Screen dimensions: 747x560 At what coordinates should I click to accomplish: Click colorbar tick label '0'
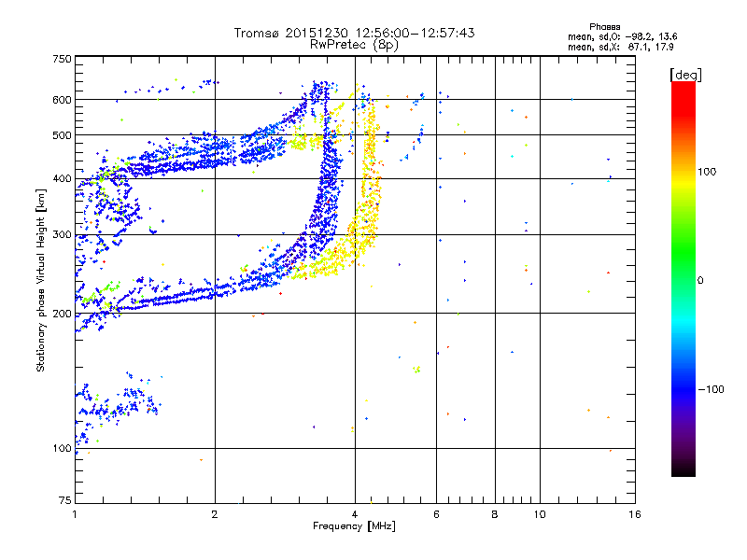(x=700, y=281)
